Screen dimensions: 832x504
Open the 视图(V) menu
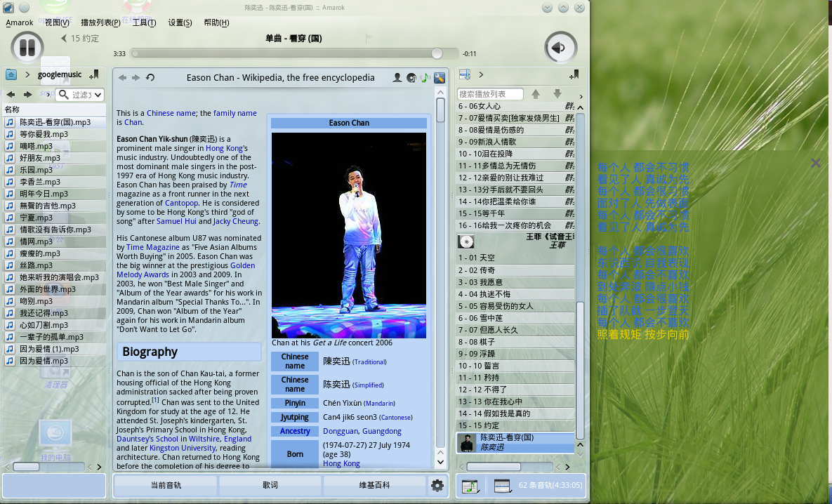point(57,22)
